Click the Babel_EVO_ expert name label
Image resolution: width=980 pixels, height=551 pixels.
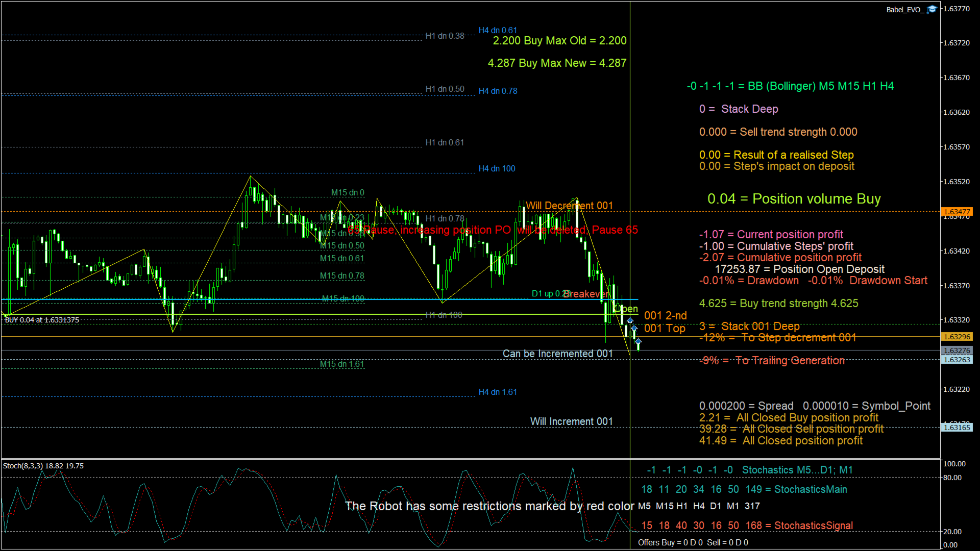pos(905,10)
